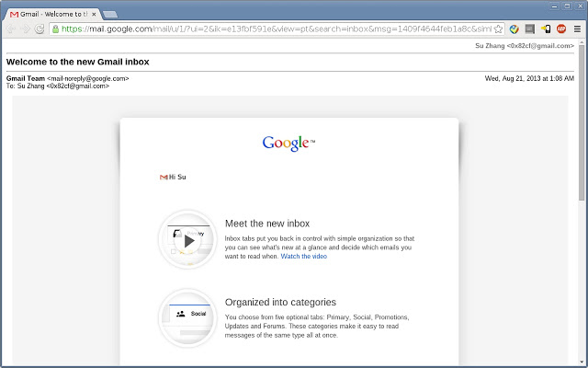
Task: Close the Gmail tab
Action: [x=94, y=15]
